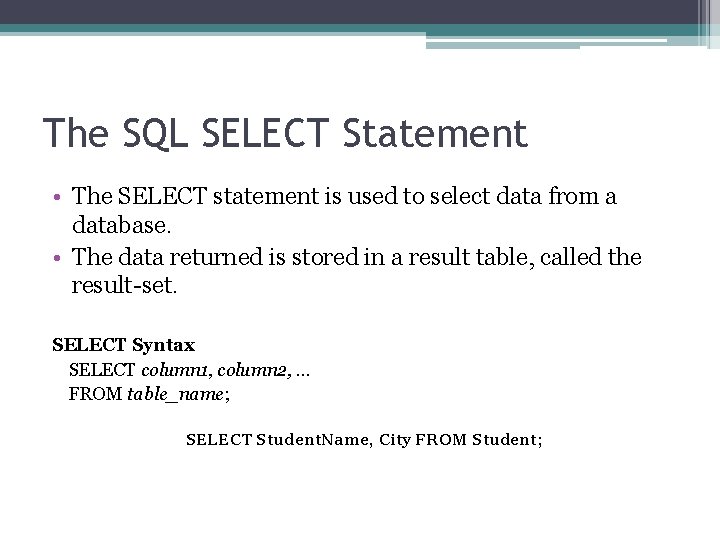The image size is (720, 540).
Task: Click the bold "SELECT Syntax" heading
Action: point(124,345)
